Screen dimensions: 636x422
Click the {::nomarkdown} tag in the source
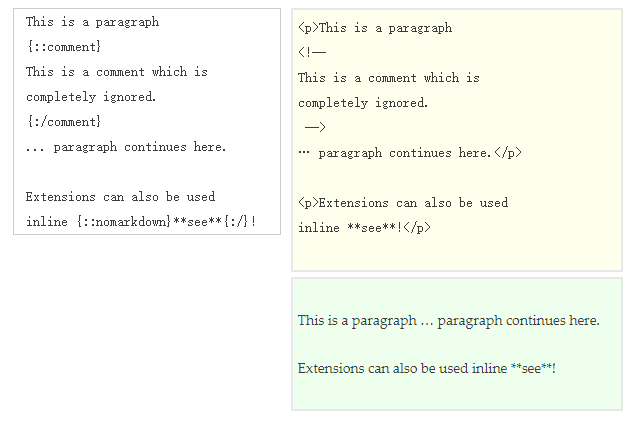point(124,222)
